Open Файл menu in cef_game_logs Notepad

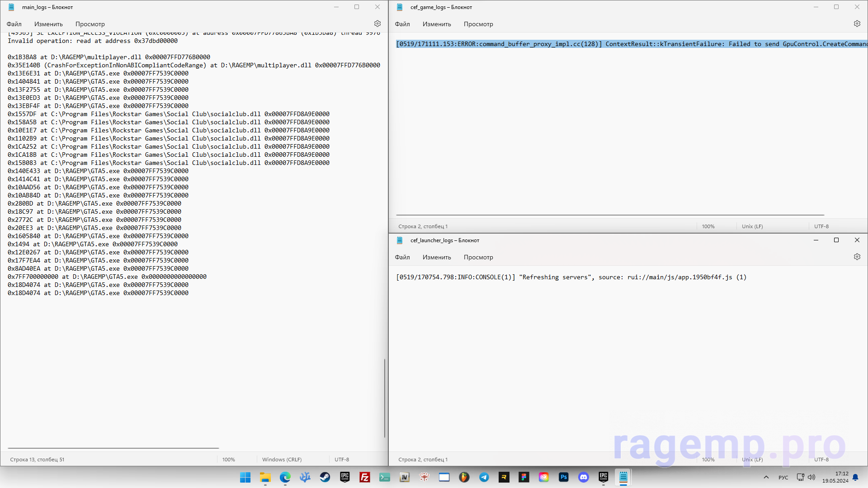point(402,24)
